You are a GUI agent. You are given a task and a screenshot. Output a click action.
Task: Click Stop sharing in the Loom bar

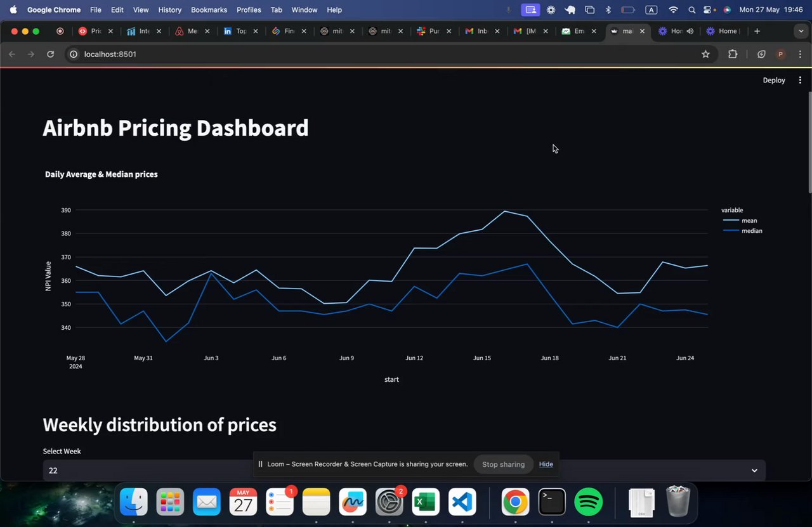(503, 464)
